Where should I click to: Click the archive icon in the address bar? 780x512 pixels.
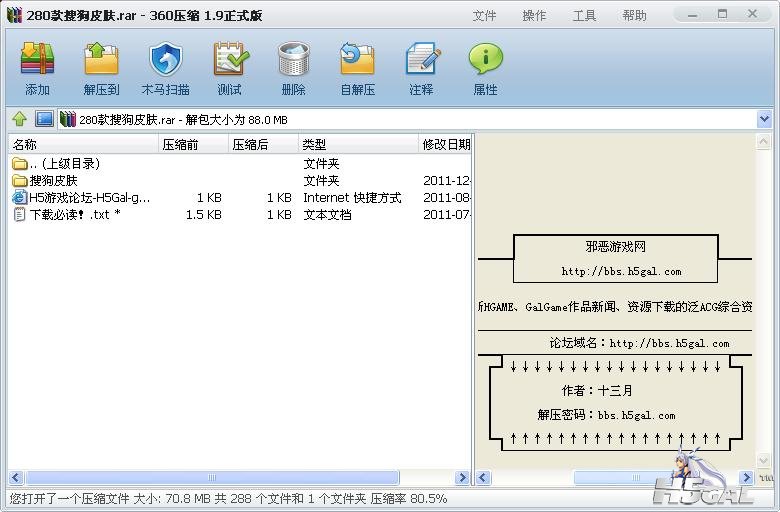click(67, 119)
